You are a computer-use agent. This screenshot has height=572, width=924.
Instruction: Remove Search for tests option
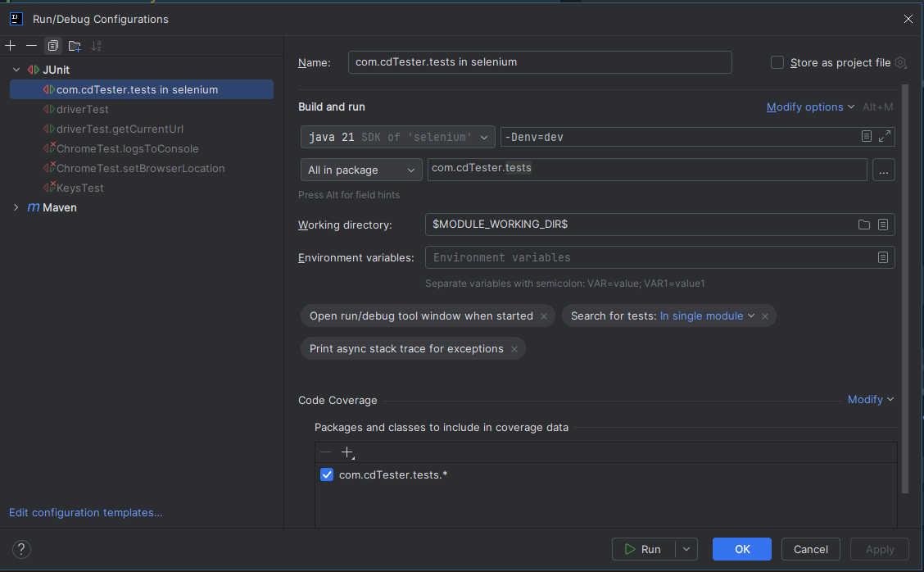tap(765, 316)
